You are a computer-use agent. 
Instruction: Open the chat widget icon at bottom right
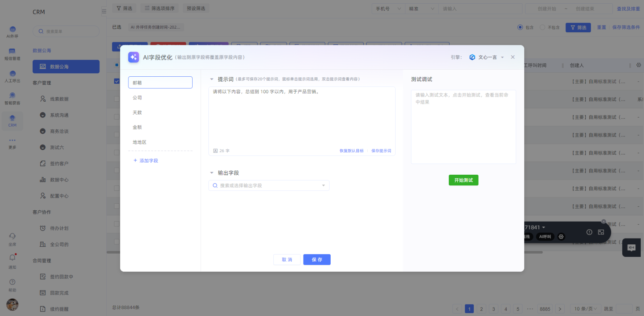[x=631, y=248]
